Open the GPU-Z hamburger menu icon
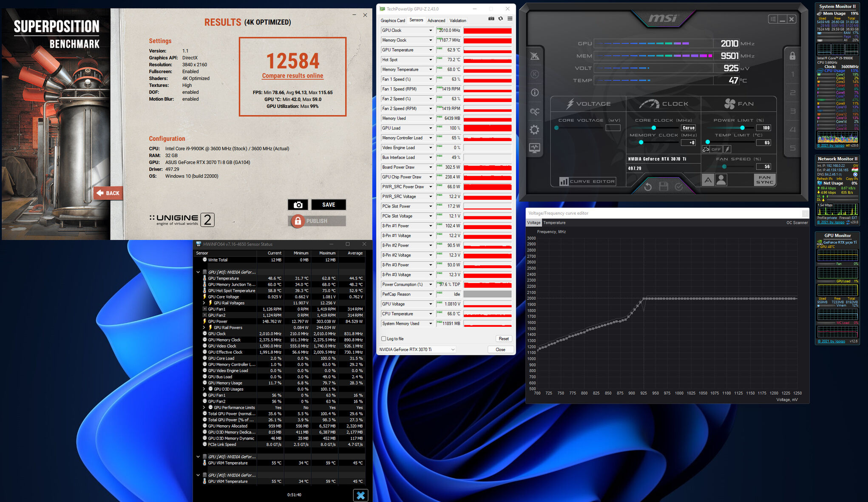The height and width of the screenshot is (502, 868). [x=510, y=19]
